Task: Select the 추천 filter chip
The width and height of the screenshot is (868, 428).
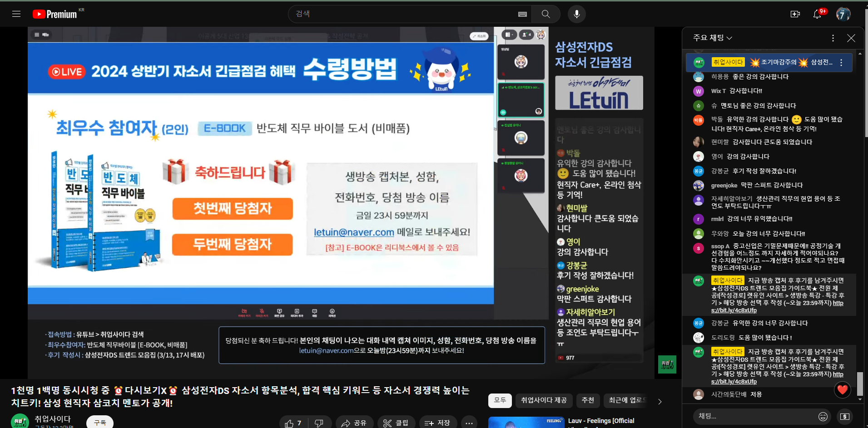Action: point(588,400)
